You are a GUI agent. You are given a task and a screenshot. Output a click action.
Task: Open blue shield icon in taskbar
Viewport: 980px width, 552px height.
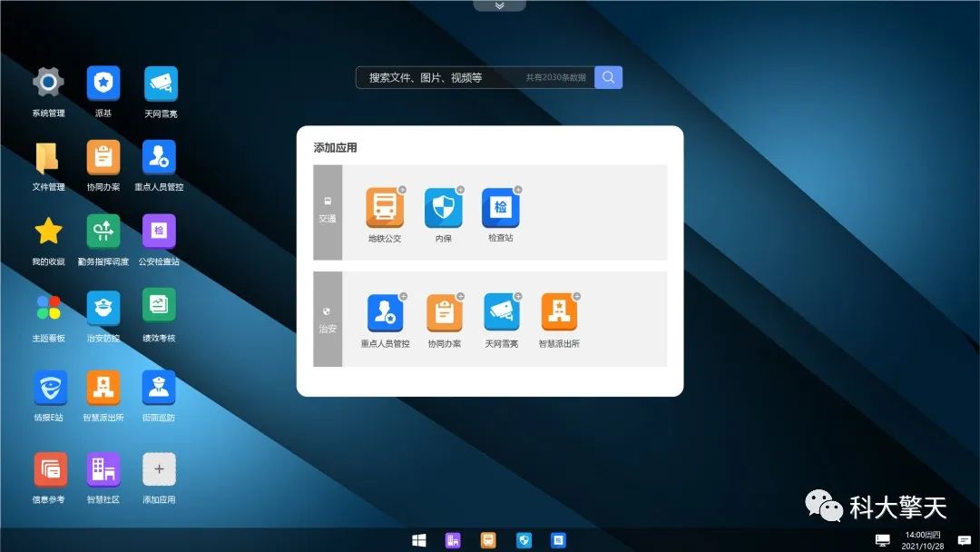point(524,540)
